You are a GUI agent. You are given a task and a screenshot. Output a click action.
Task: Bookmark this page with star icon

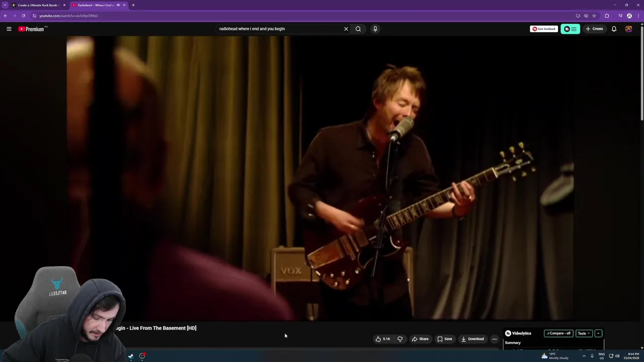pos(594,16)
